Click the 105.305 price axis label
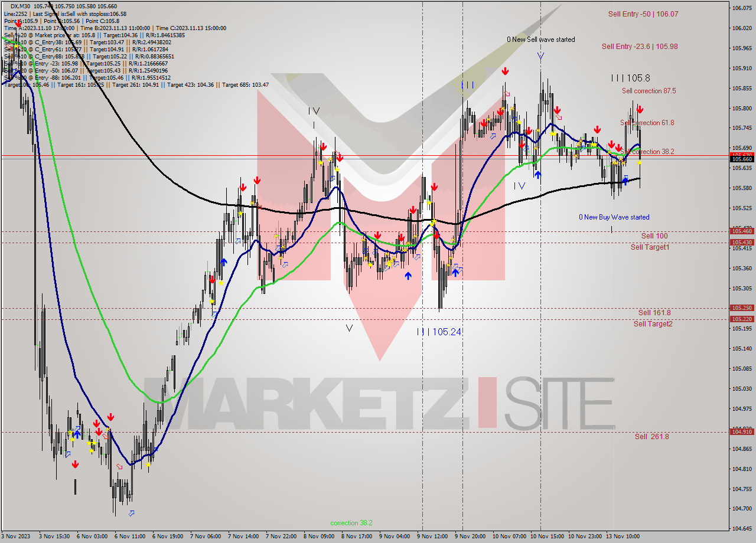Viewport: 756px width, 543px height. pyautogui.click(x=742, y=288)
